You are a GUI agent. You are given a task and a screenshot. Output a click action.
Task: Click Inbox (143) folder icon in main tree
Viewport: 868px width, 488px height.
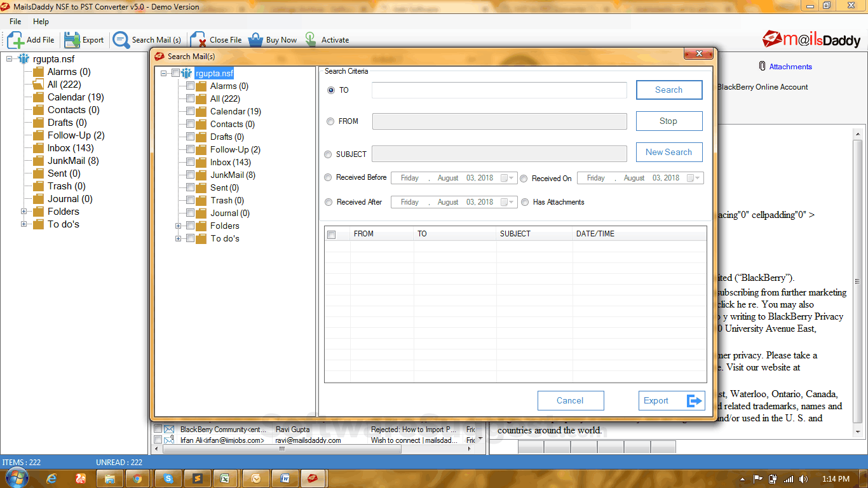click(x=38, y=148)
